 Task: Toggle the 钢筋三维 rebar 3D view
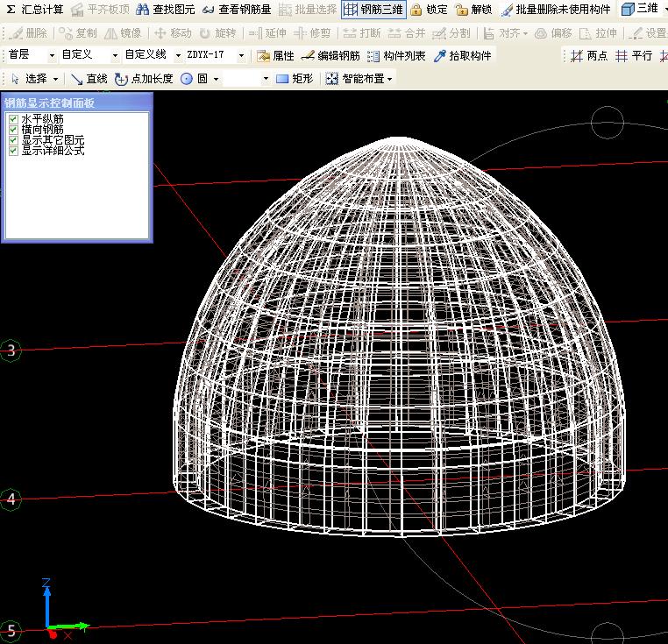click(x=373, y=10)
